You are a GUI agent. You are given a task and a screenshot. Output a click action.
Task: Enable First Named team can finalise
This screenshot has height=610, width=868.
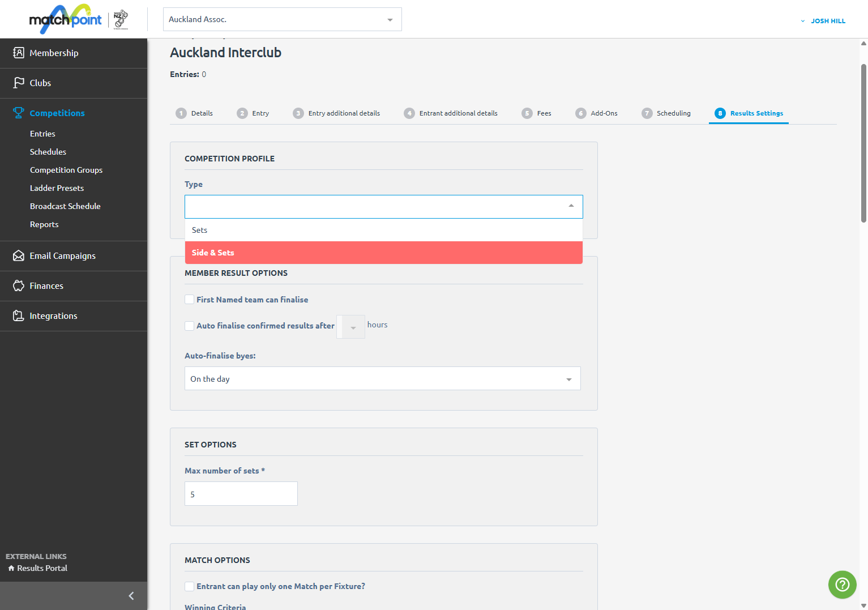(190, 300)
